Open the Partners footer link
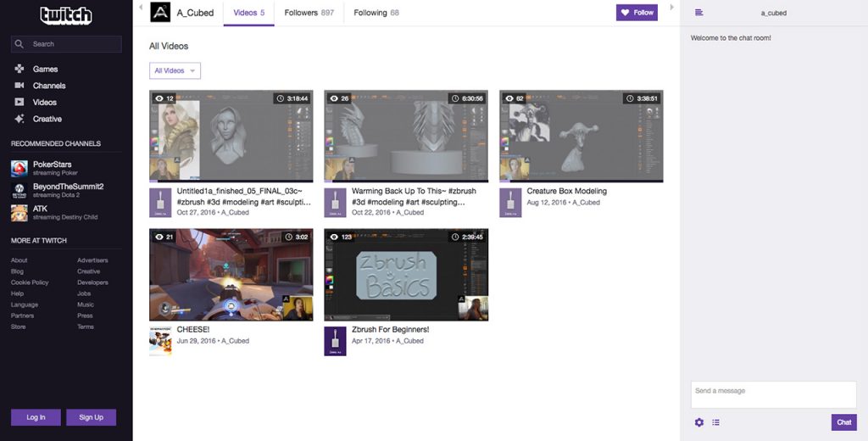This screenshot has height=441, width=868. click(x=22, y=315)
